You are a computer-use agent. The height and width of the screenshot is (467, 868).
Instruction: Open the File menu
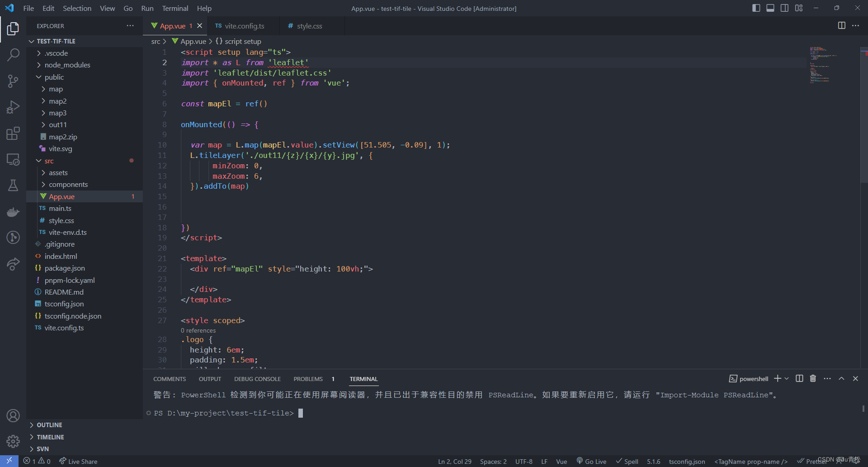[28, 8]
